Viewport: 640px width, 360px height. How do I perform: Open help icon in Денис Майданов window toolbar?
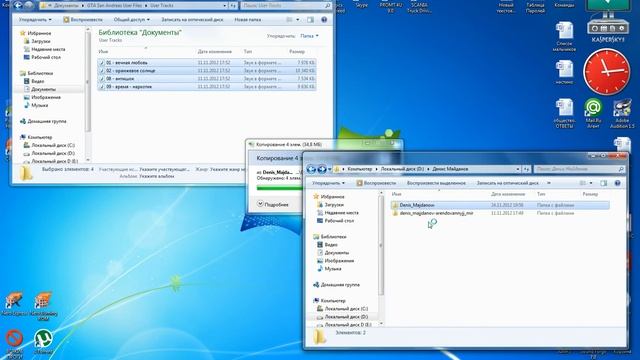click(x=617, y=183)
